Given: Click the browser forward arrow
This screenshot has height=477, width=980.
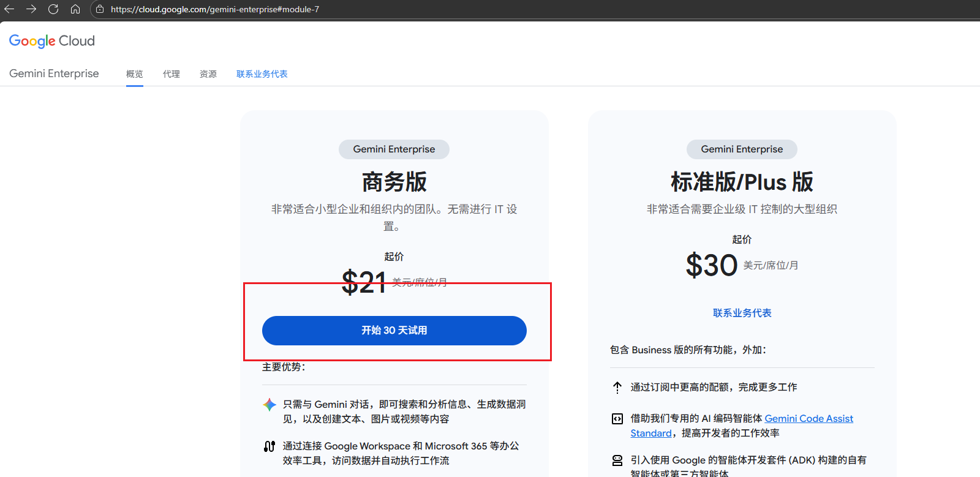Looking at the screenshot, I should click(x=31, y=9).
